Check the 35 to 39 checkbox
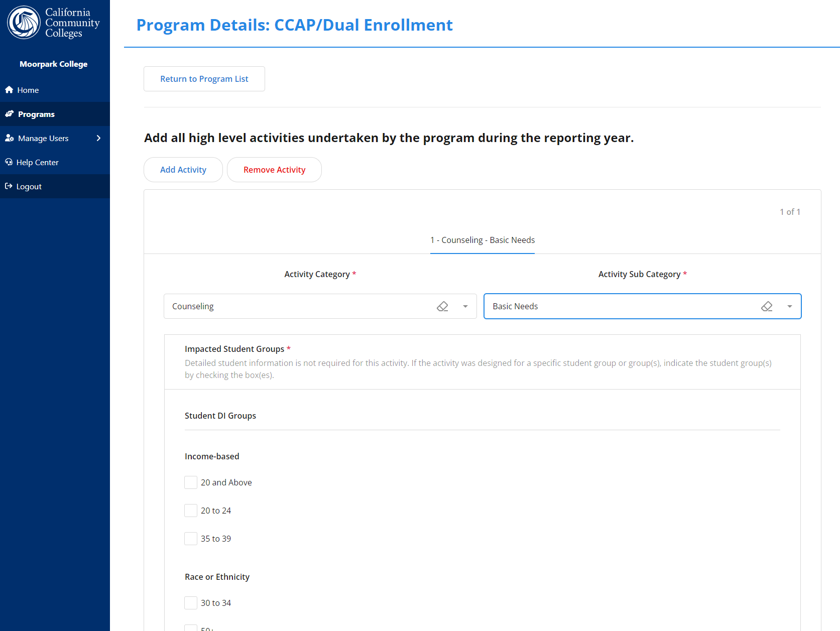This screenshot has width=840, height=631. tap(191, 539)
